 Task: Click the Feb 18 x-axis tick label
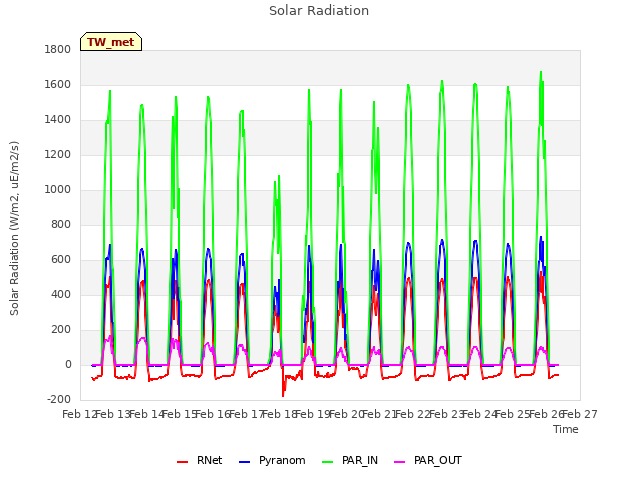click(x=279, y=415)
